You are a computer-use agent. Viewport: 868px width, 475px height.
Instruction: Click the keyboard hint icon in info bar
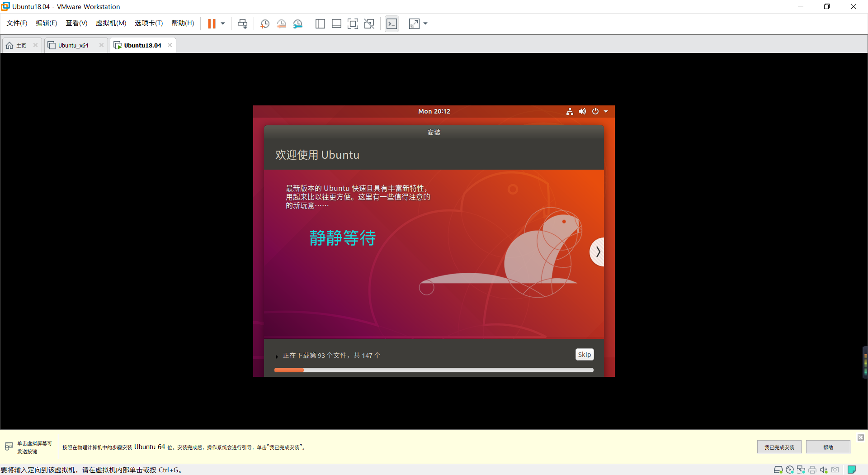coord(9,446)
